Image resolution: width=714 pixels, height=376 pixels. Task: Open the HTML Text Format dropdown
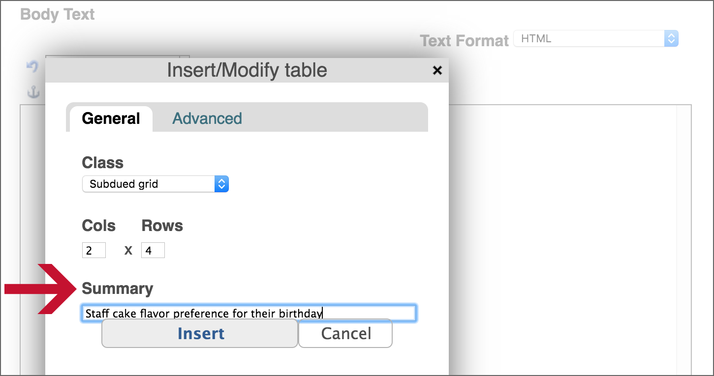coord(596,39)
